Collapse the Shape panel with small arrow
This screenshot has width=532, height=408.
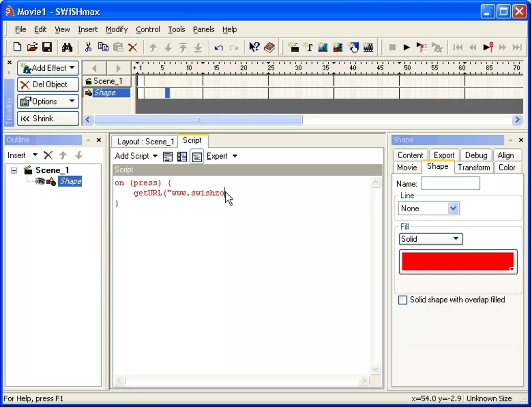pyautogui.click(x=510, y=140)
